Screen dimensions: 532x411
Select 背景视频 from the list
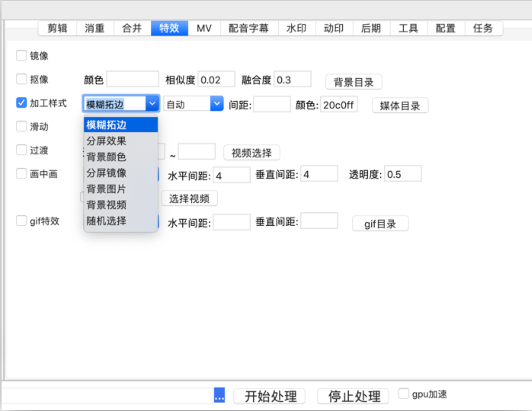pyautogui.click(x=121, y=205)
